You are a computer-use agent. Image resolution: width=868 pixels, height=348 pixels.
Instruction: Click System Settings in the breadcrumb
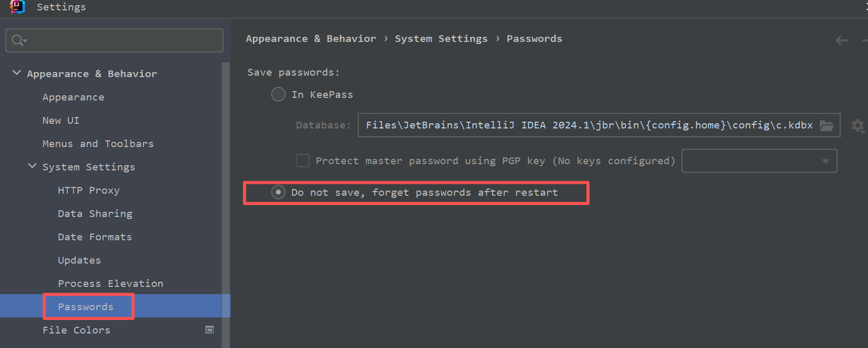(441, 39)
